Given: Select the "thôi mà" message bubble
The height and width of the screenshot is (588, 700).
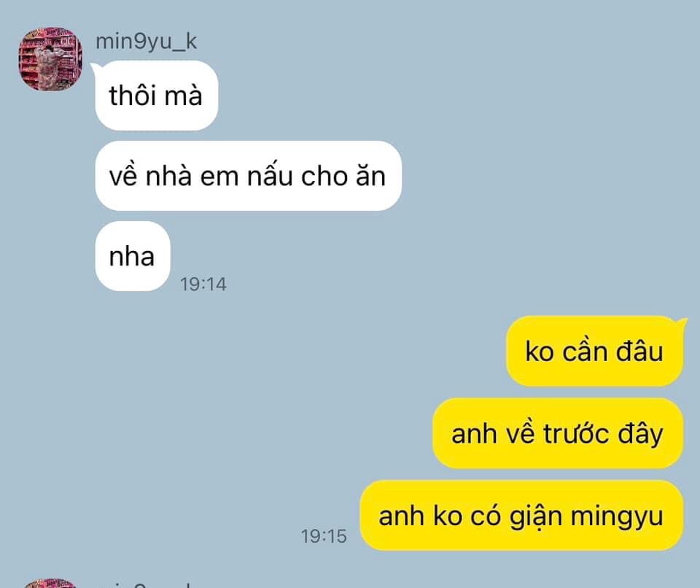Looking at the screenshot, I should [x=156, y=96].
